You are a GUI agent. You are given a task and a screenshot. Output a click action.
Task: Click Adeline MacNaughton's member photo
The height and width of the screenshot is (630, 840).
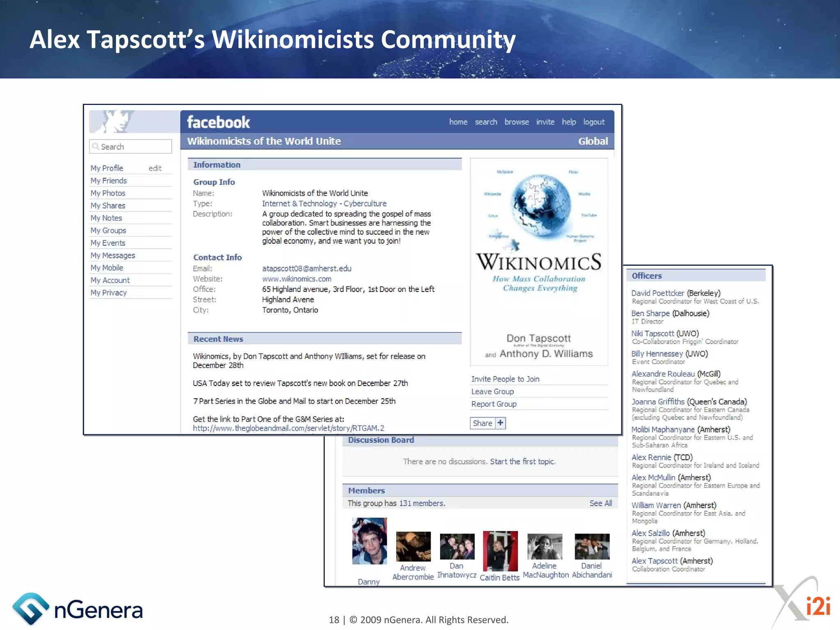point(545,546)
